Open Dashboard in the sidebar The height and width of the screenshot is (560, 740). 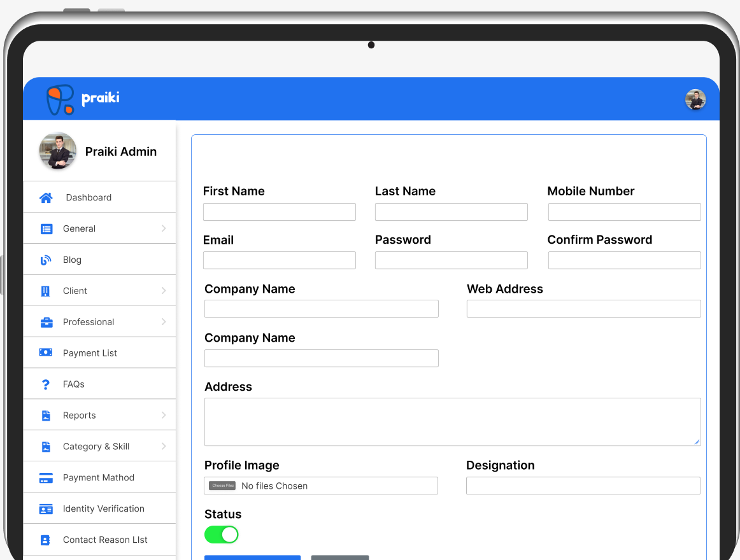click(x=99, y=197)
